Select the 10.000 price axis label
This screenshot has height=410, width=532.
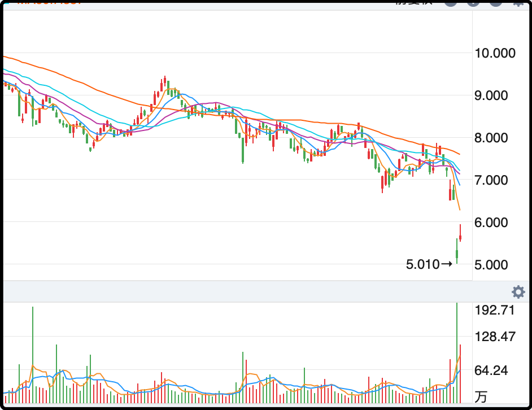tap(496, 53)
